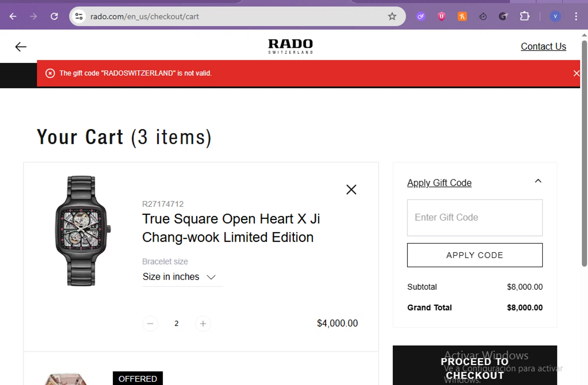
Task: Open the Chrome profile avatar
Action: coord(555,16)
